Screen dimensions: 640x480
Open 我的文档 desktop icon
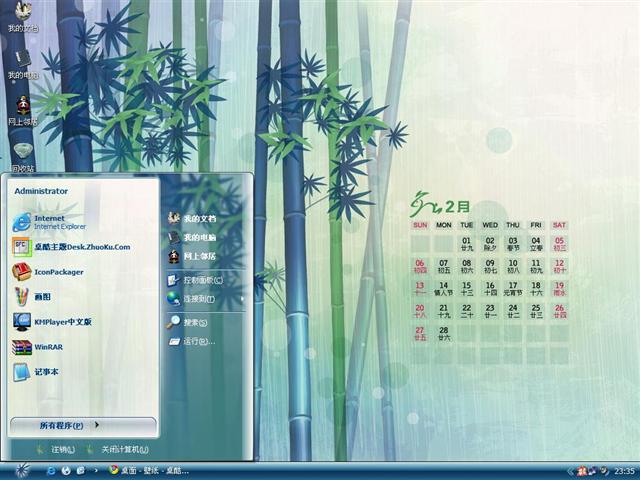pos(23,16)
